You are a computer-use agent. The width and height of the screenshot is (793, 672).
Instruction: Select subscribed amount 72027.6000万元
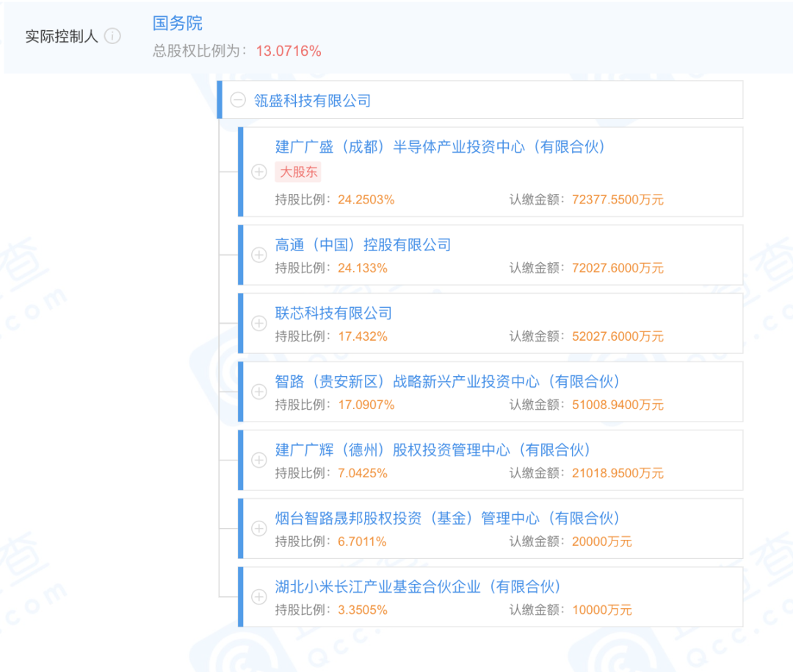click(618, 267)
